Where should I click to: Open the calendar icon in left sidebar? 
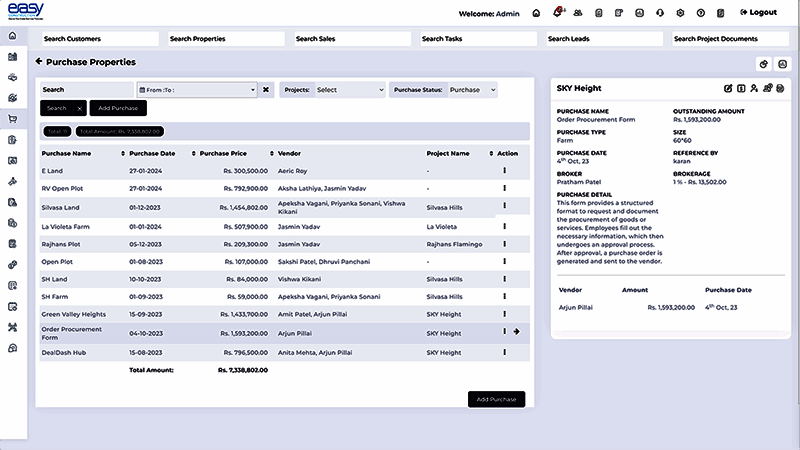coord(13,307)
